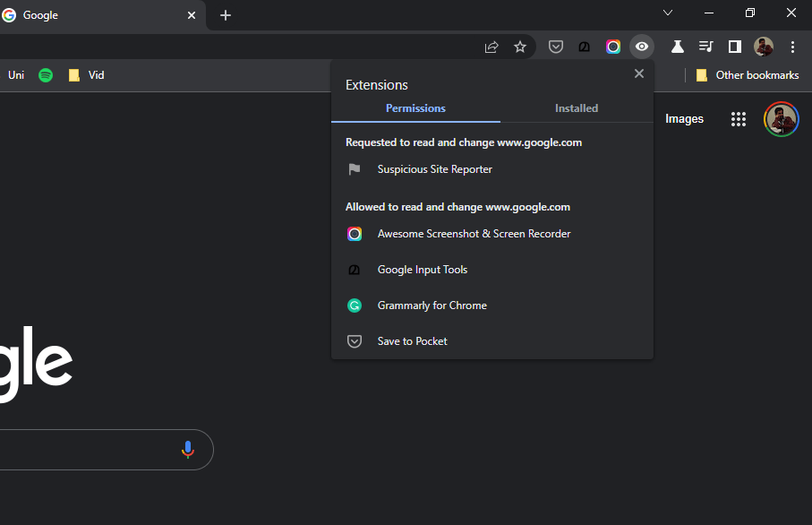The image size is (812, 525).
Task: Click the share page icon in address bar
Action: 491,47
